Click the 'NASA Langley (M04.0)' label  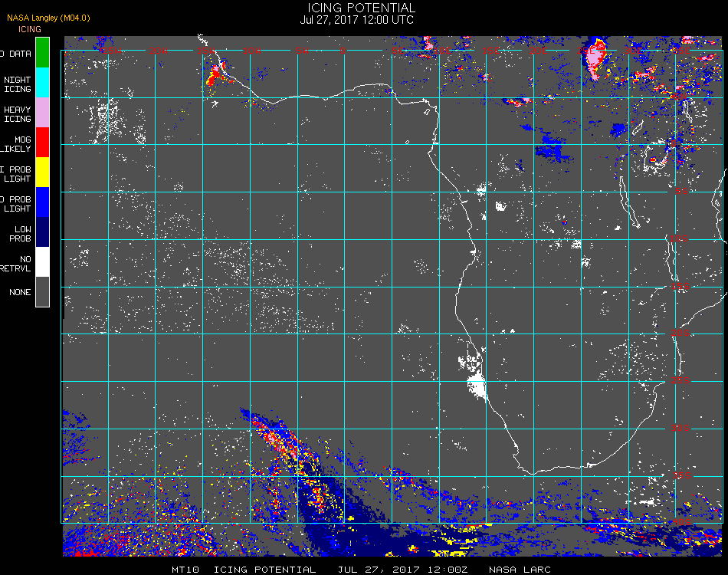point(48,18)
